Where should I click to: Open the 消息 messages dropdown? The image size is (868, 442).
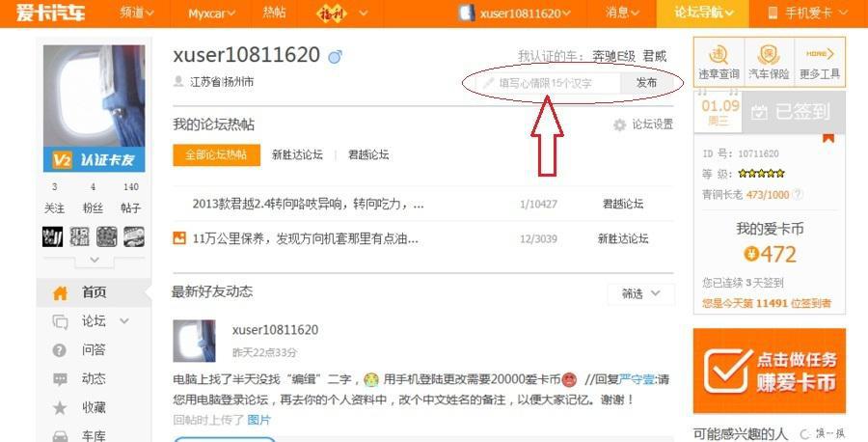623,14
